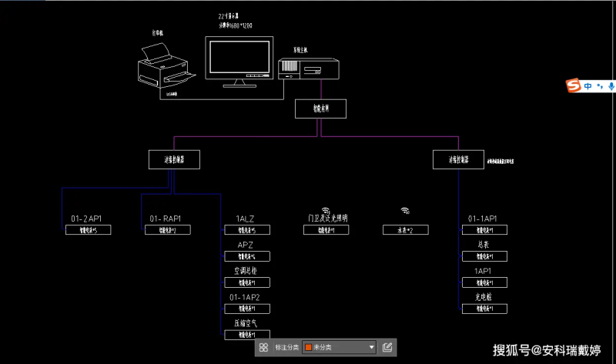
Task: Click the 标注分类 label in annotation bar
Action: pos(286,347)
